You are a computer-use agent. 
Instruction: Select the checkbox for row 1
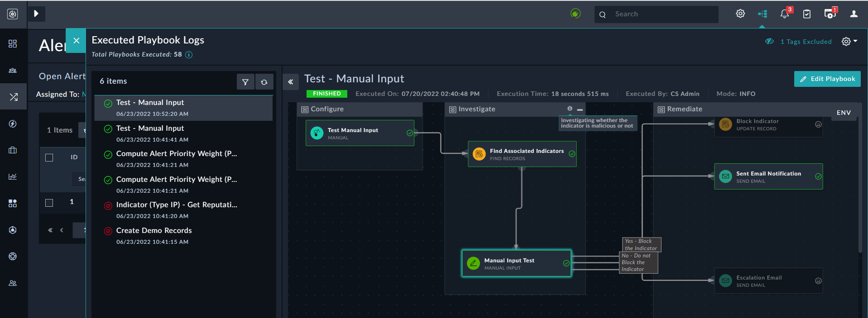click(49, 203)
